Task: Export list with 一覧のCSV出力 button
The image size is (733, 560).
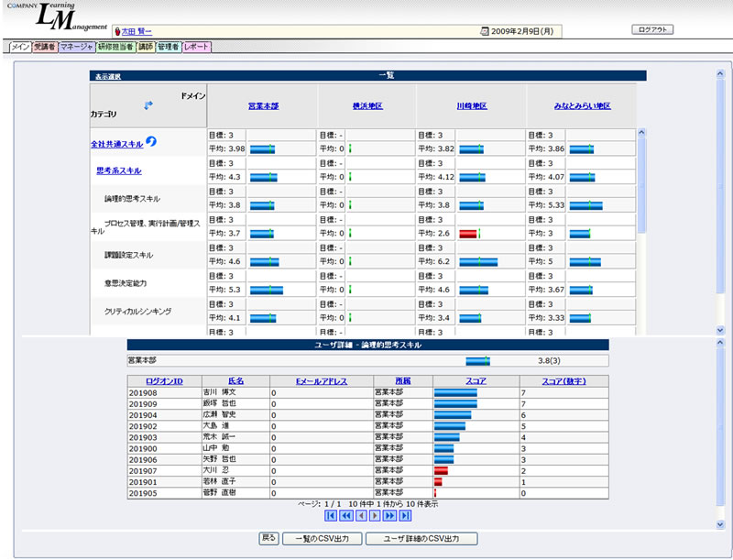Action: (322, 539)
